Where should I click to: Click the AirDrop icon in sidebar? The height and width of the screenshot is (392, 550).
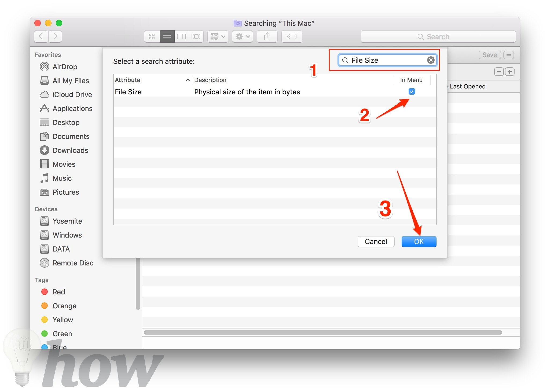pyautogui.click(x=43, y=66)
